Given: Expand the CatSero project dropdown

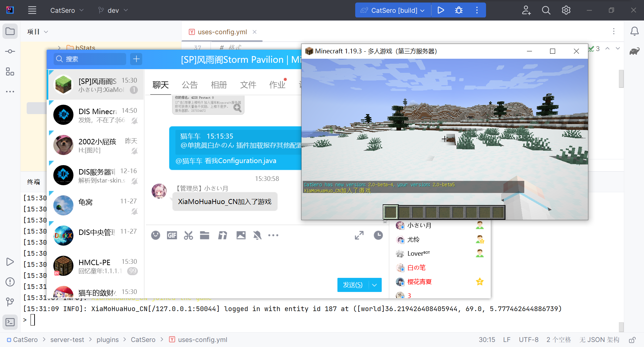Looking at the screenshot, I should pos(67,10).
